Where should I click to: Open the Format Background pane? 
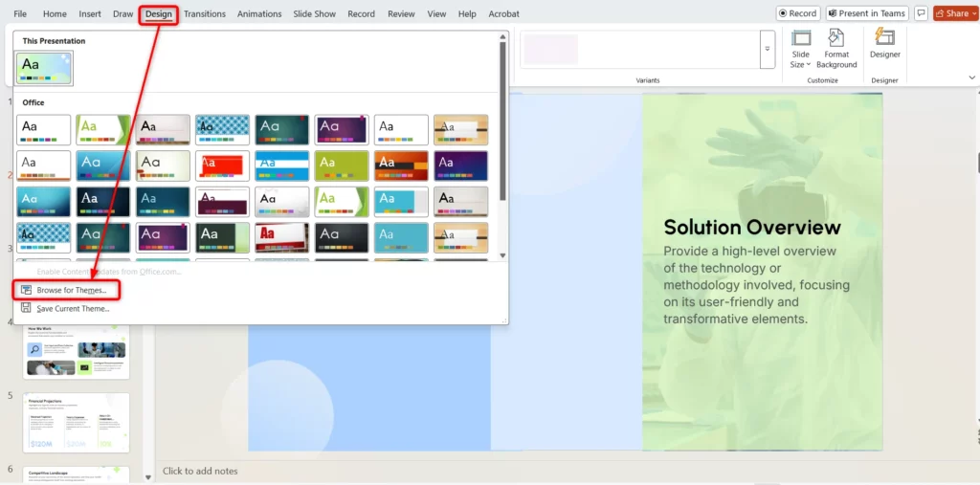pos(836,48)
